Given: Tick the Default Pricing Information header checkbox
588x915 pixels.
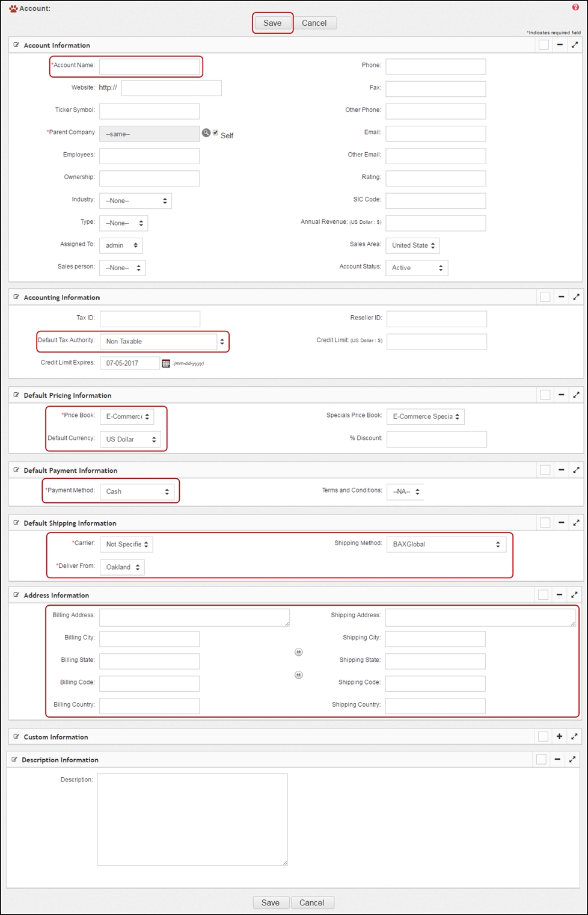Looking at the screenshot, I should point(545,395).
